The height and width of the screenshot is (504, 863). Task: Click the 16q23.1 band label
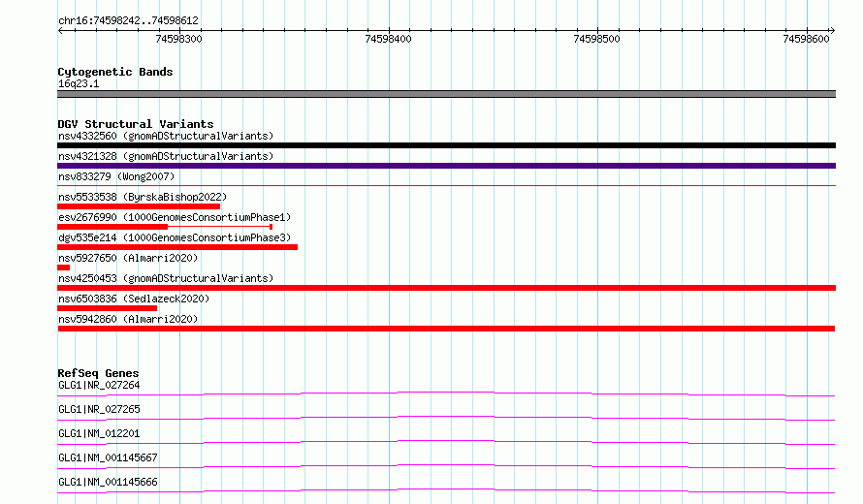[79, 83]
